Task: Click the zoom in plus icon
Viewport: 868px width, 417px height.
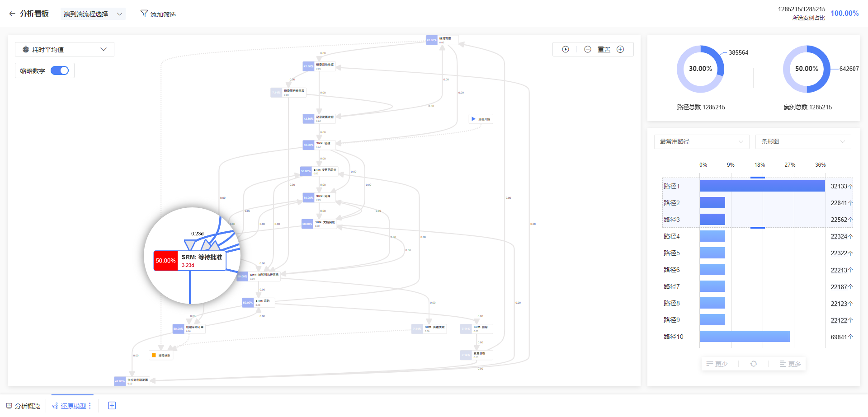Action: point(620,49)
